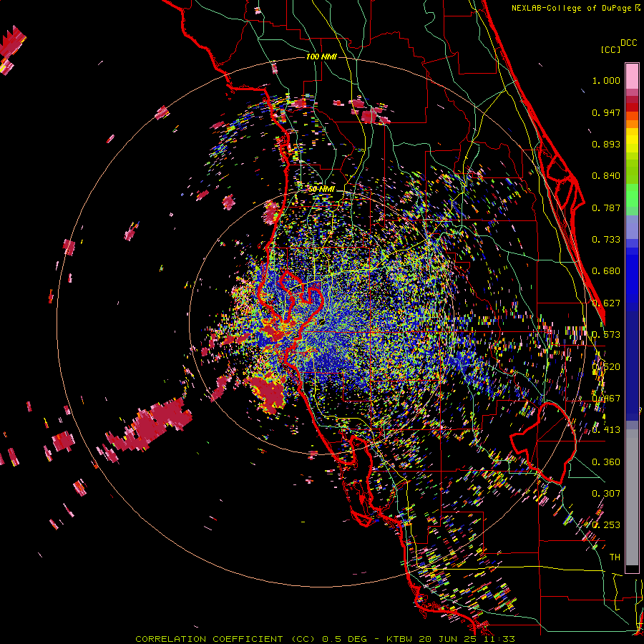Click the 1.000 legend value

click(x=606, y=80)
